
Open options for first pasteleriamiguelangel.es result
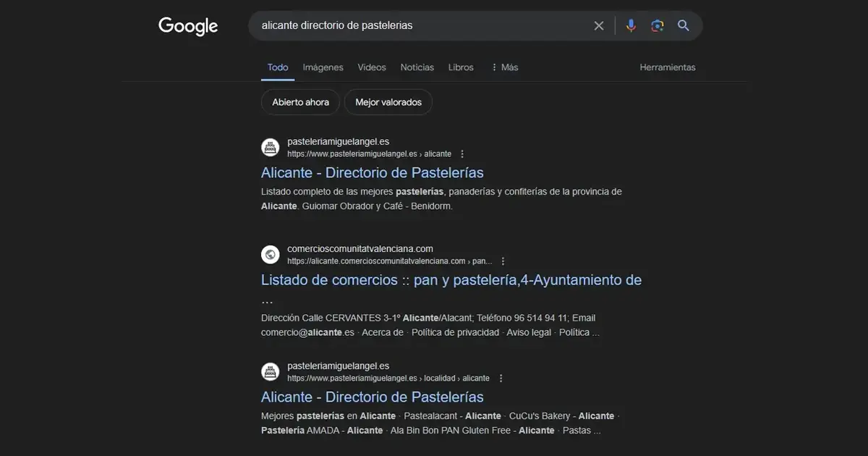click(462, 154)
